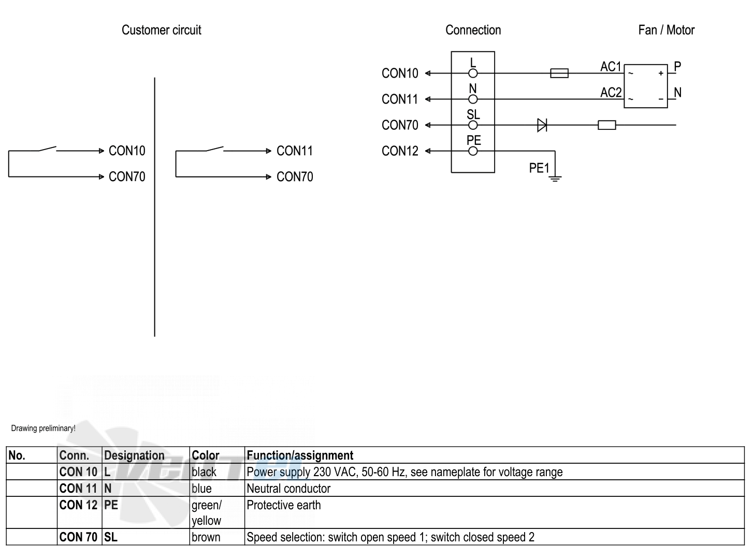Click the CON 10 table cell
This screenshot has width=753, height=560.
(x=79, y=472)
